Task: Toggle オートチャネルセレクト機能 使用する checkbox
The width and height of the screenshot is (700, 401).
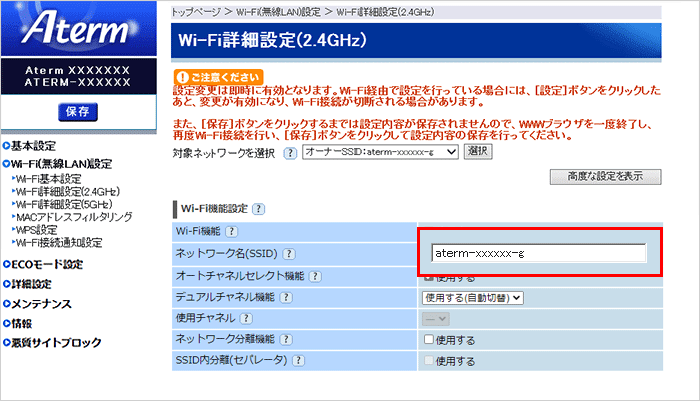Action: (428, 275)
